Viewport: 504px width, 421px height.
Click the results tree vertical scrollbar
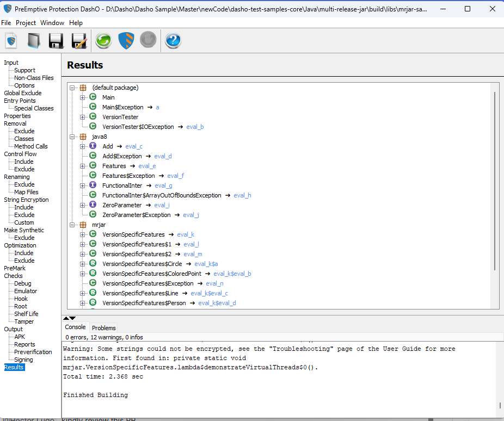tap(495, 181)
